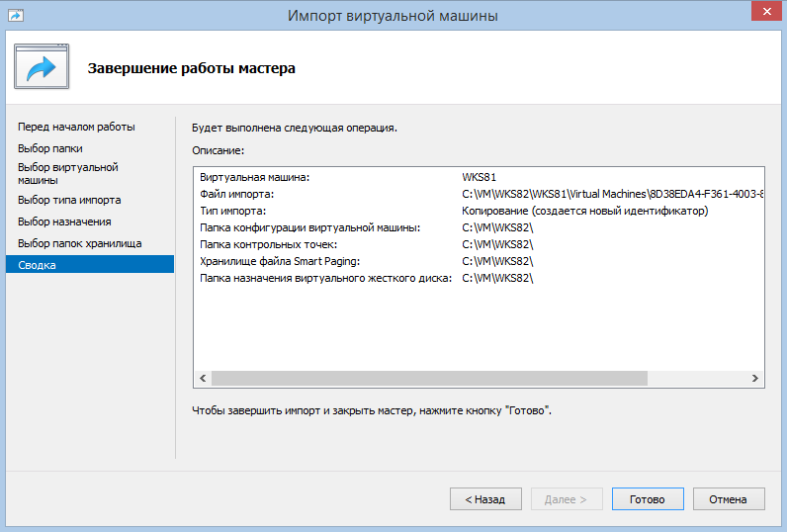Image resolution: width=787 pixels, height=532 pixels.
Task: Open the Выбор папок хранилища step
Action: 79,243
